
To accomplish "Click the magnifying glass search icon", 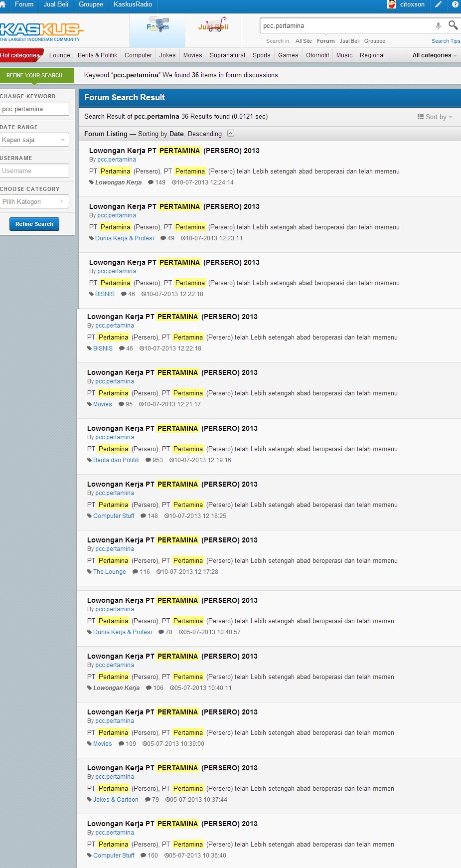I will coord(453,25).
